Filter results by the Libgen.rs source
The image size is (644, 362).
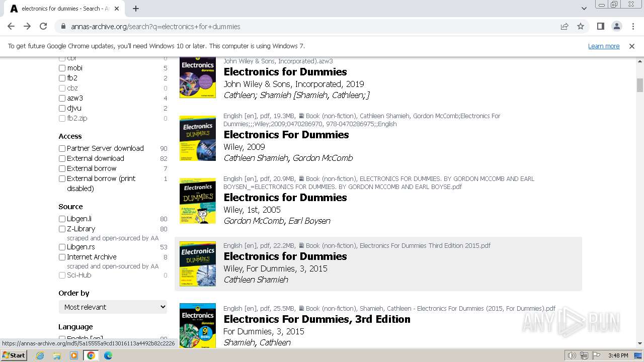pyautogui.click(x=62, y=247)
